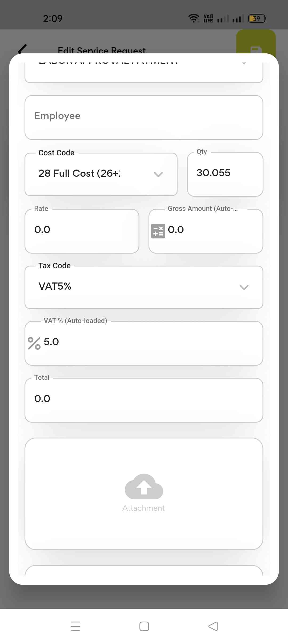
Task: Tap the Gross Amount value 0.0
Action: pos(176,230)
